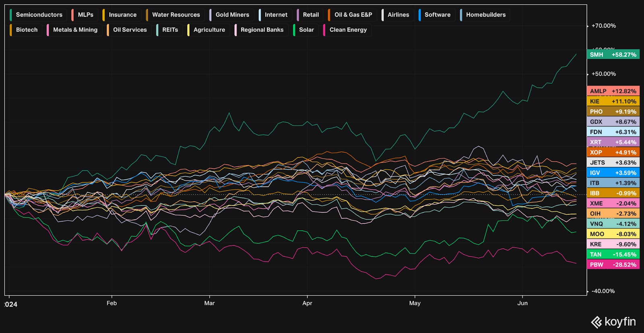This screenshot has width=644, height=333.
Task: Click the Agriculture legend entry
Action: click(x=208, y=30)
